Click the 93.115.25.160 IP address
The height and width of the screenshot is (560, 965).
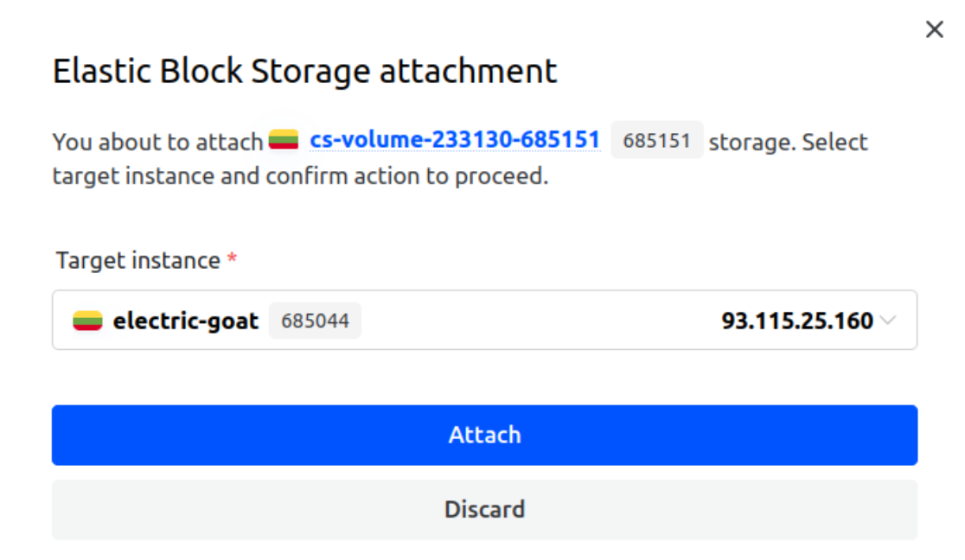(796, 321)
